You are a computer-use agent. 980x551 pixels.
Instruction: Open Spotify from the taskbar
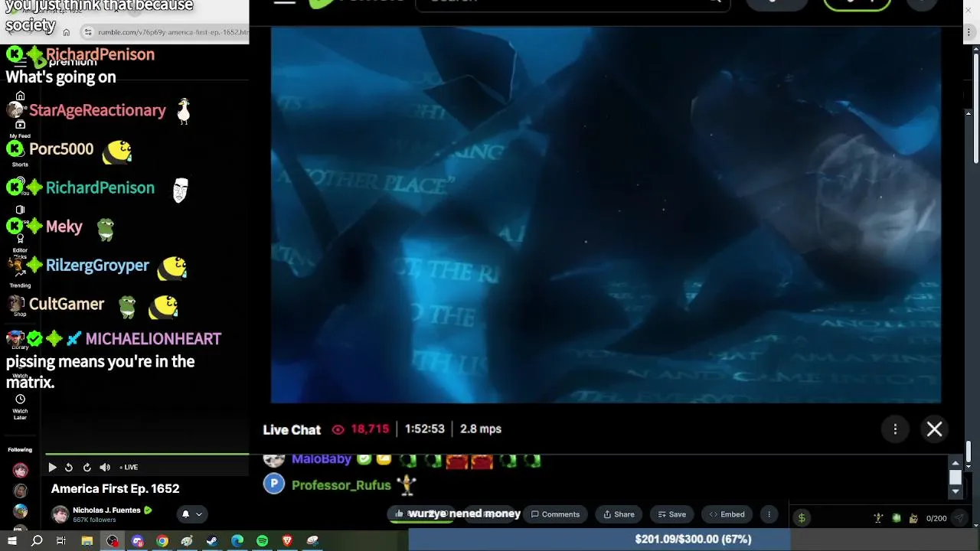262,541
